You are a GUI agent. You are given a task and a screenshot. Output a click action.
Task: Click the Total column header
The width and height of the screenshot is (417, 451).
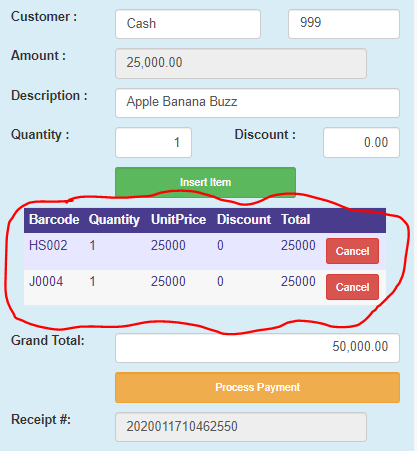(x=296, y=220)
